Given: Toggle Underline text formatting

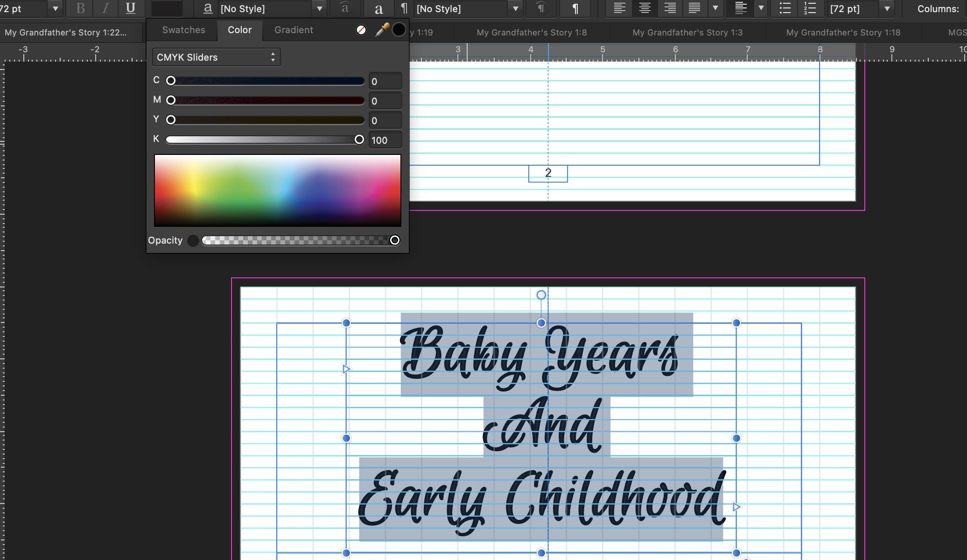Looking at the screenshot, I should [x=131, y=8].
